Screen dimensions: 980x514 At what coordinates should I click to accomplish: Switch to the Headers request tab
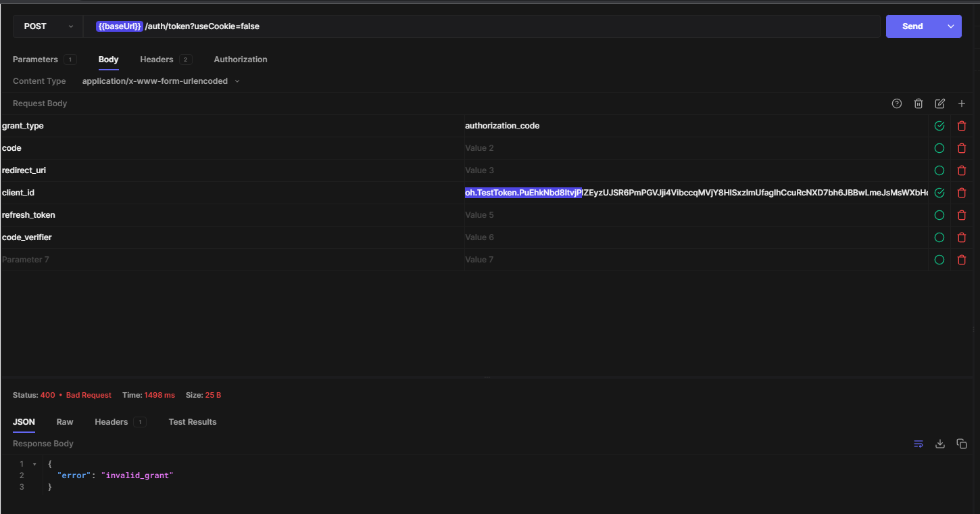[x=157, y=60]
